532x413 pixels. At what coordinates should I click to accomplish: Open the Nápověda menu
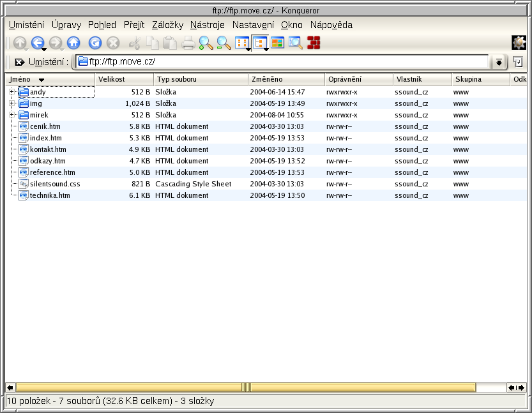pos(331,25)
